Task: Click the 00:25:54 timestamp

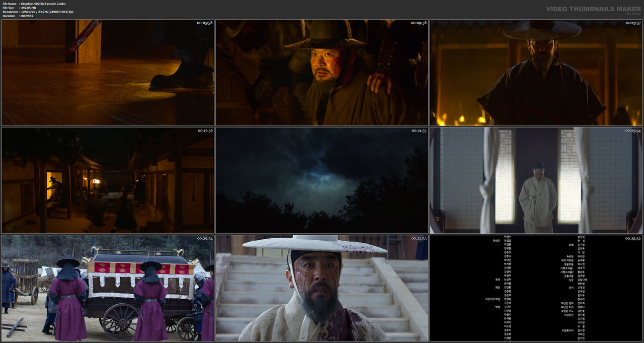Action: coord(633,130)
